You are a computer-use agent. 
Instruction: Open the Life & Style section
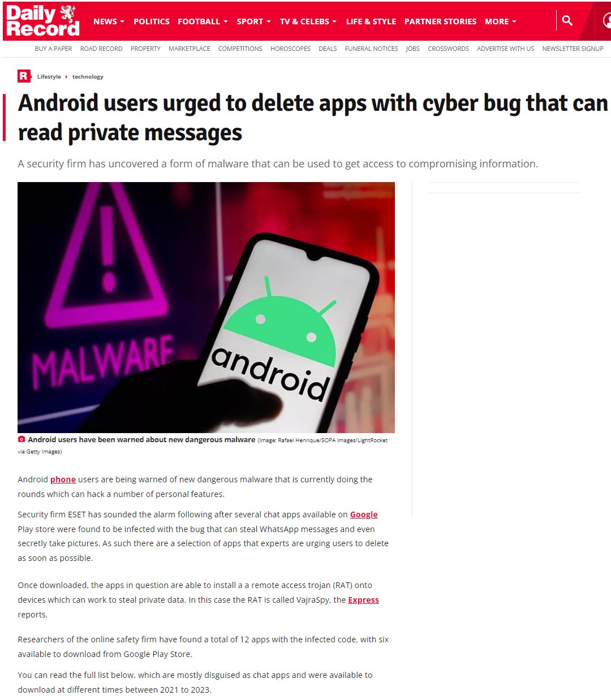point(371,21)
